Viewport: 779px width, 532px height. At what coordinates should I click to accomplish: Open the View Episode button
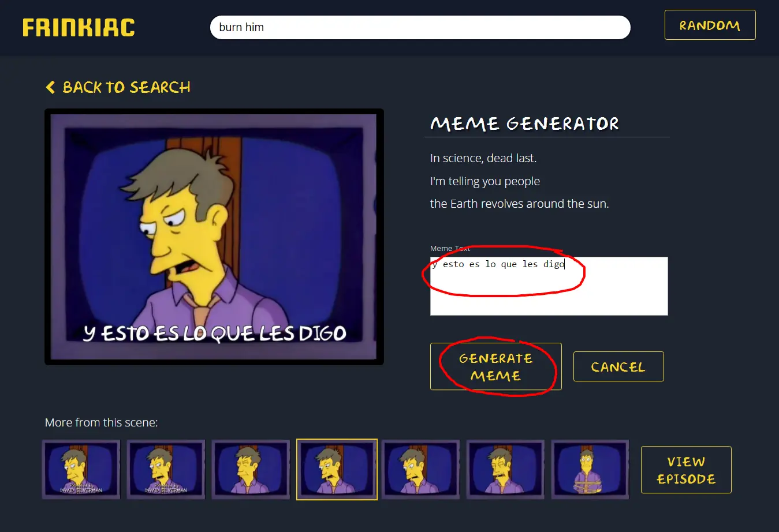(x=686, y=470)
